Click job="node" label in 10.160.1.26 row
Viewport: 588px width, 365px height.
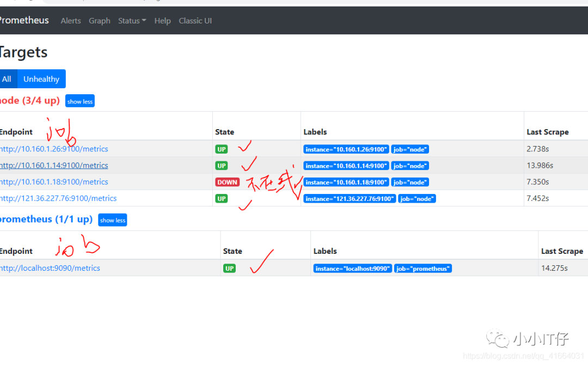point(410,149)
